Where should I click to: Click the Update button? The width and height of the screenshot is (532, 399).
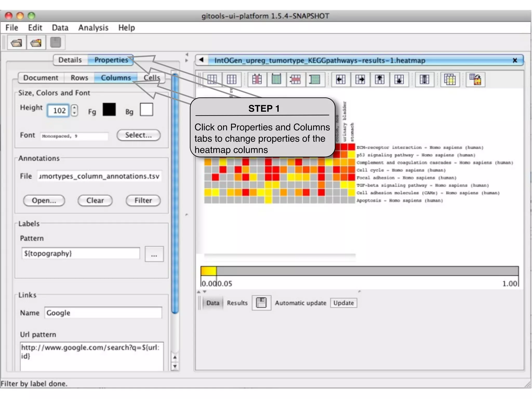pos(343,303)
